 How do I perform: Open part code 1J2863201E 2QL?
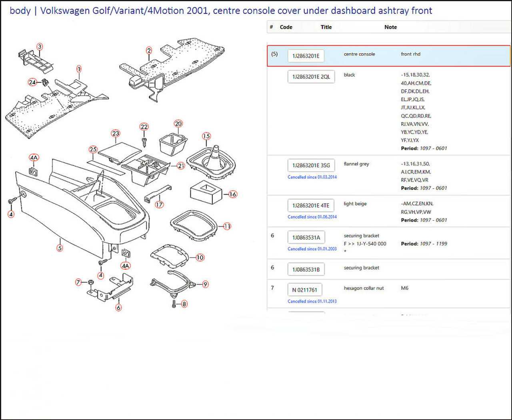tap(311, 77)
